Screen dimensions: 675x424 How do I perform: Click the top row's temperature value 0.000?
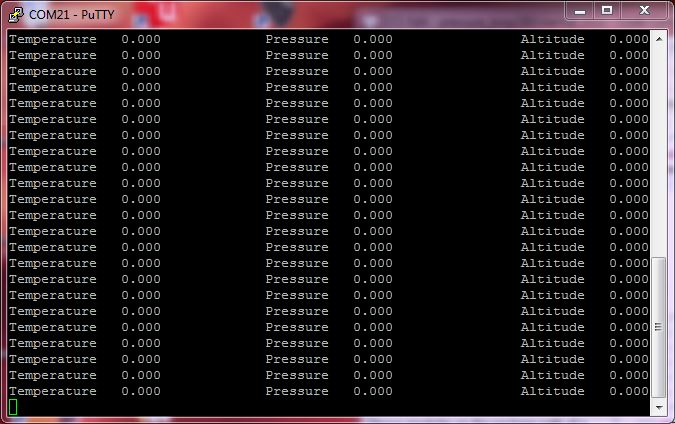(x=141, y=39)
